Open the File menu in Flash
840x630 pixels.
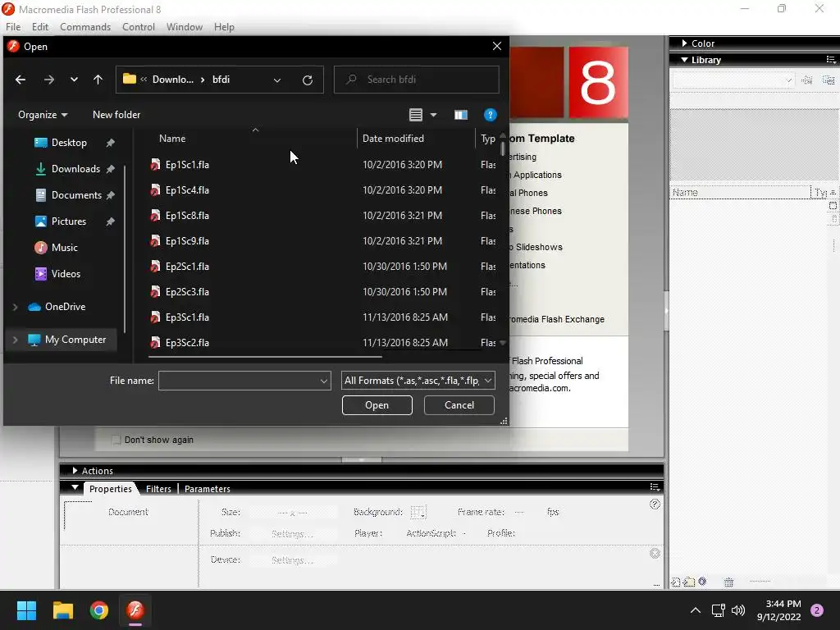click(13, 27)
